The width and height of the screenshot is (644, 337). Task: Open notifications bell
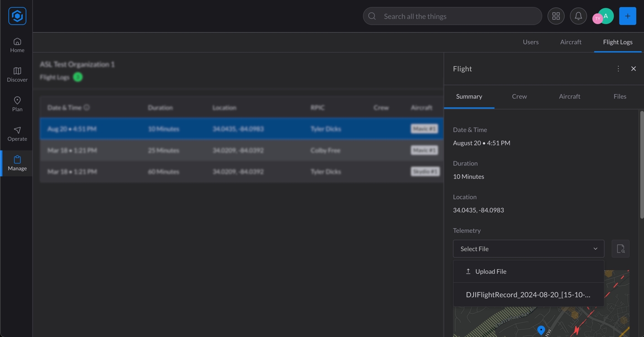[578, 16]
